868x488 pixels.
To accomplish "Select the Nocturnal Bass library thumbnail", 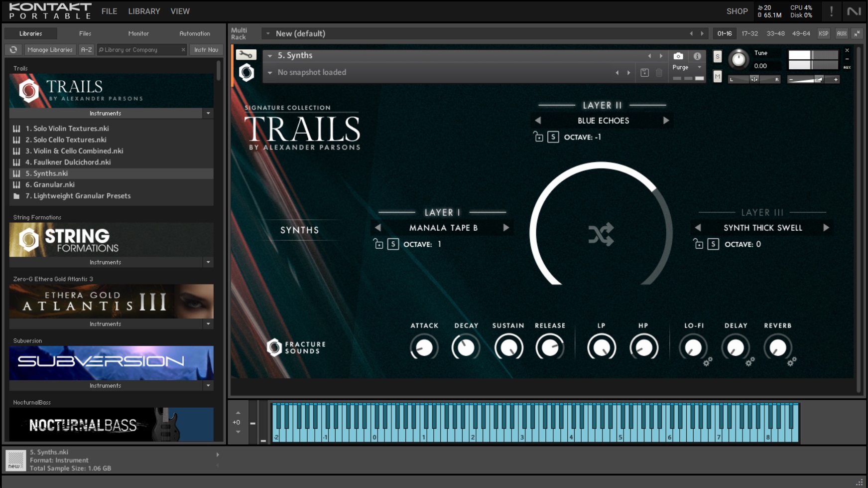I will pyautogui.click(x=112, y=425).
